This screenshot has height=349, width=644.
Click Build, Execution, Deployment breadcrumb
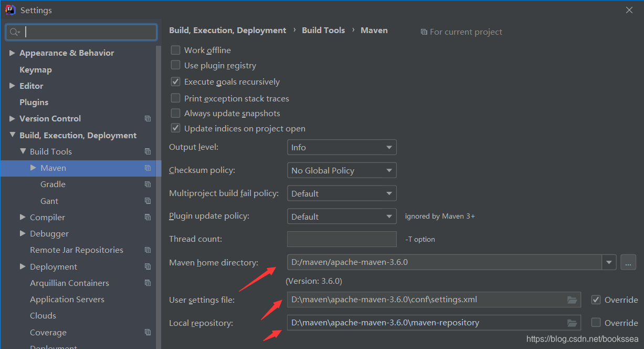[x=228, y=30]
